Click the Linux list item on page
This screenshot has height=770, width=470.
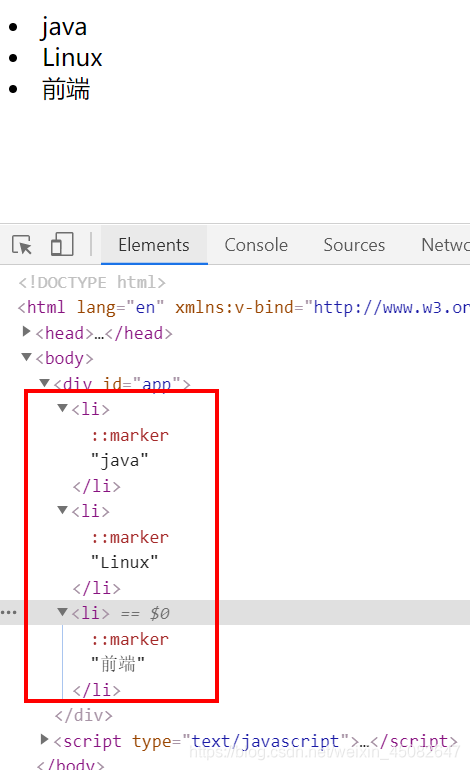[72, 58]
